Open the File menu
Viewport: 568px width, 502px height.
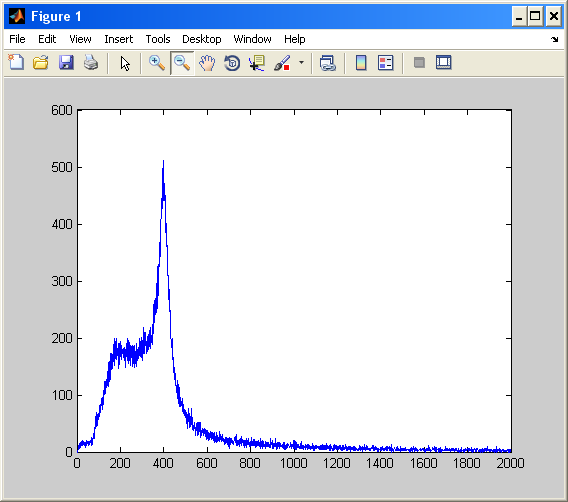pyautogui.click(x=17, y=39)
